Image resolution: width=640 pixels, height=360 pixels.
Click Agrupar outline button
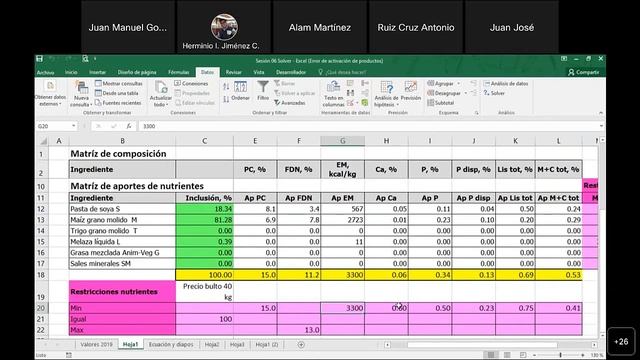(440, 83)
